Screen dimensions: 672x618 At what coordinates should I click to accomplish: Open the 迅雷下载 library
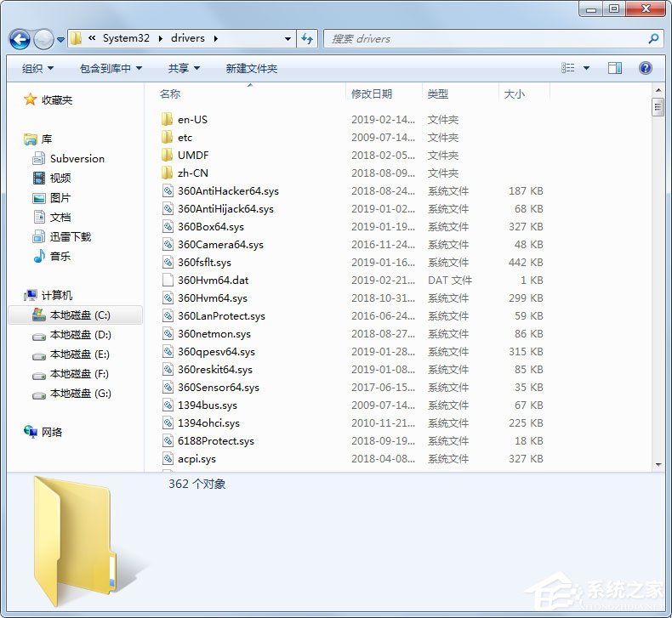point(71,236)
